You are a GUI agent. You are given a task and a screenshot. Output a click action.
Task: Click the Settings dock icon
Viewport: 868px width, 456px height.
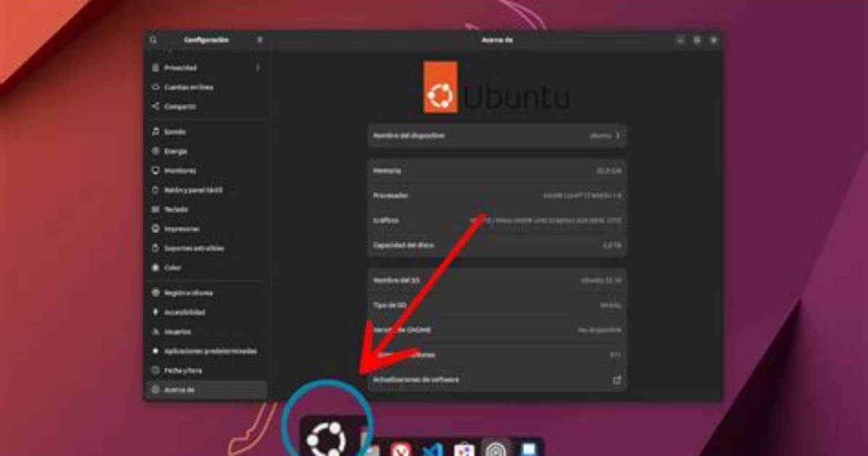[x=496, y=449]
